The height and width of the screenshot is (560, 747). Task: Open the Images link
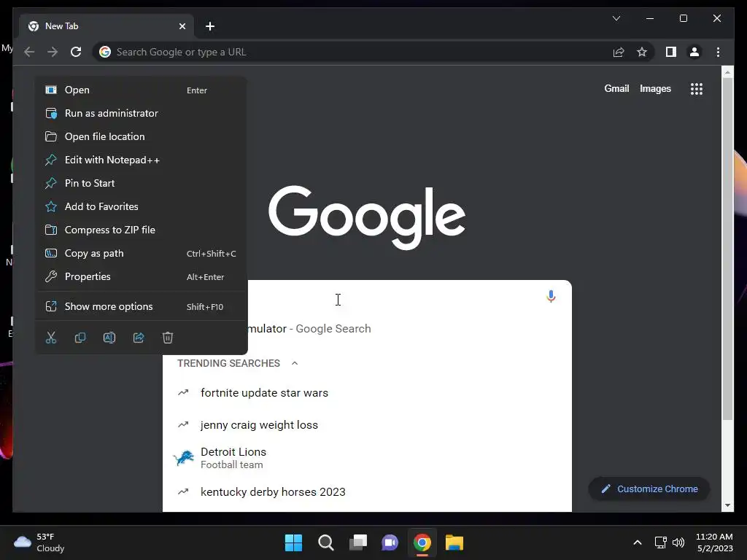pyautogui.click(x=655, y=88)
